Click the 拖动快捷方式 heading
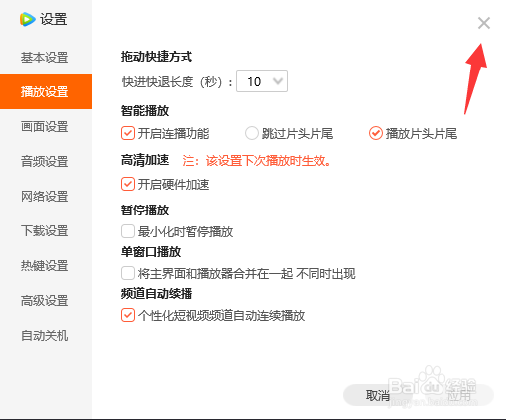506x420 pixels. click(x=157, y=57)
